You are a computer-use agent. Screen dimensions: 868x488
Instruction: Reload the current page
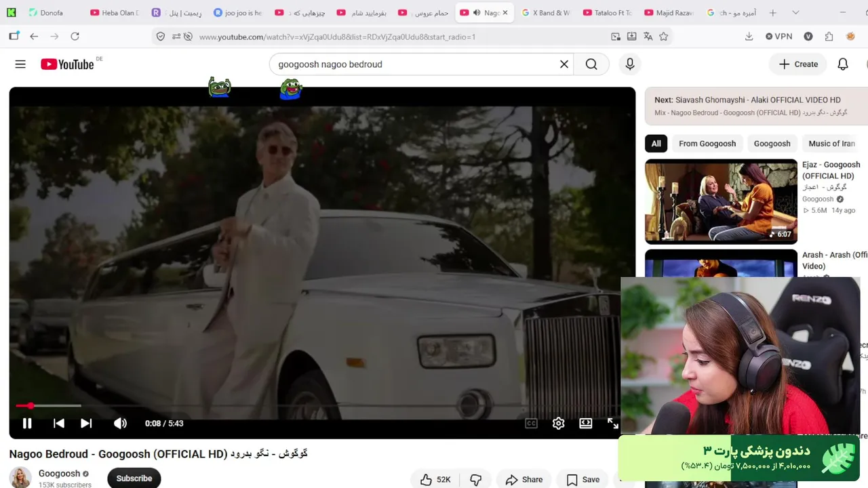[75, 37]
